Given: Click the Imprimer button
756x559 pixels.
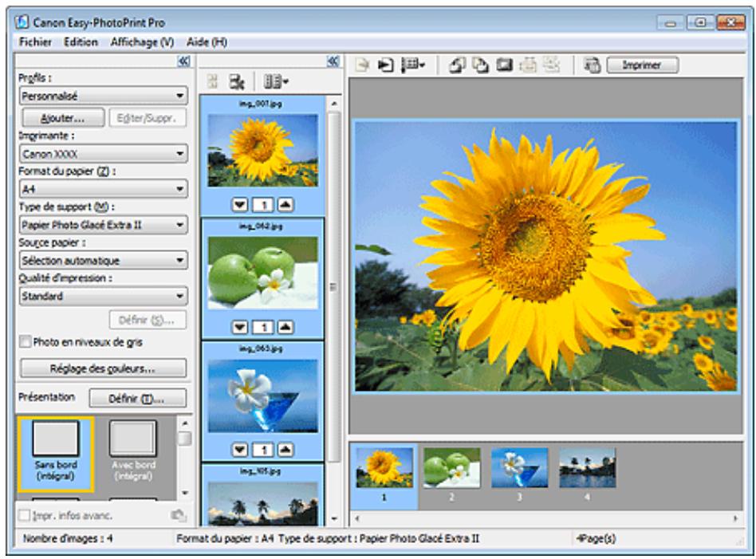Looking at the screenshot, I should coord(642,65).
